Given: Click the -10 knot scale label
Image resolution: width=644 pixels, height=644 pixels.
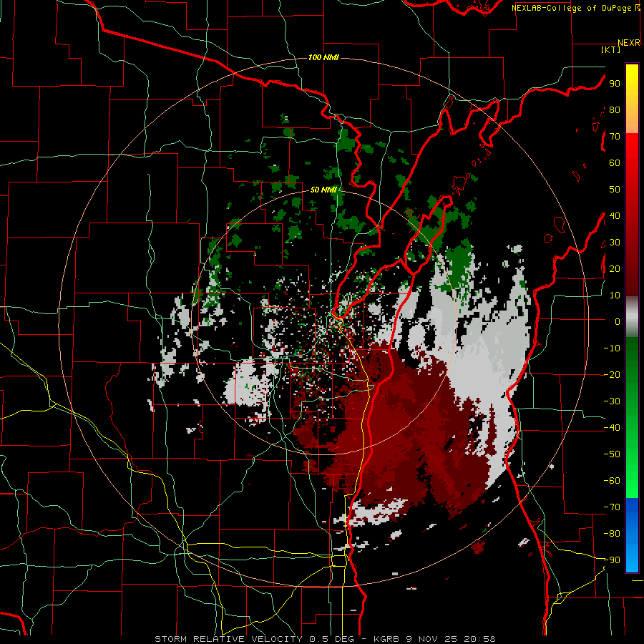Looking at the screenshot, I should click(612, 348).
